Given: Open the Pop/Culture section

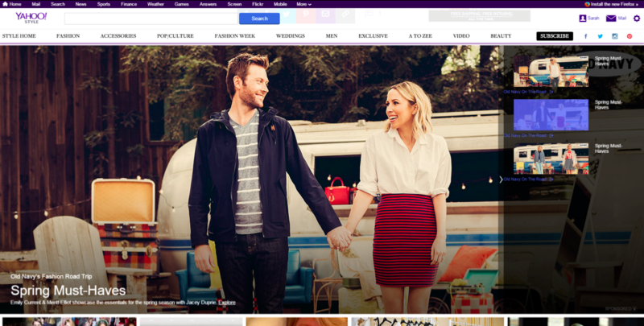Looking at the screenshot, I should click(175, 36).
